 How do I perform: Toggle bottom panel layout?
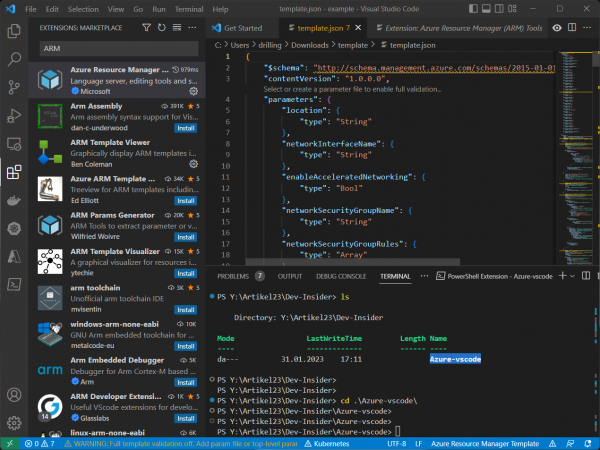(x=486, y=9)
